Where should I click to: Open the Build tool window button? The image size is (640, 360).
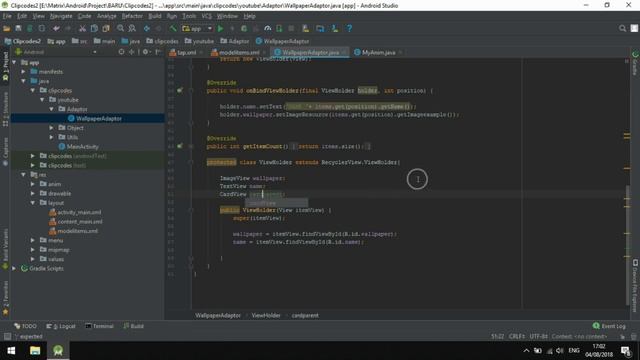(x=133, y=326)
